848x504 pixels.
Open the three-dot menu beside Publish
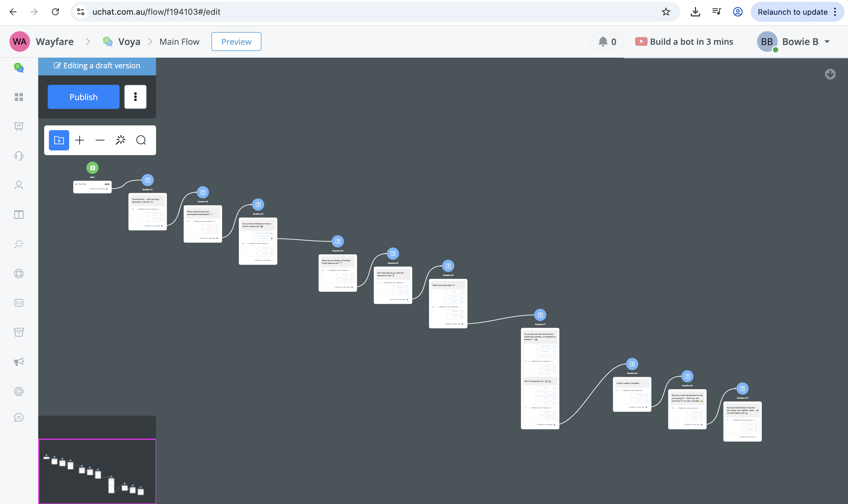pyautogui.click(x=135, y=97)
